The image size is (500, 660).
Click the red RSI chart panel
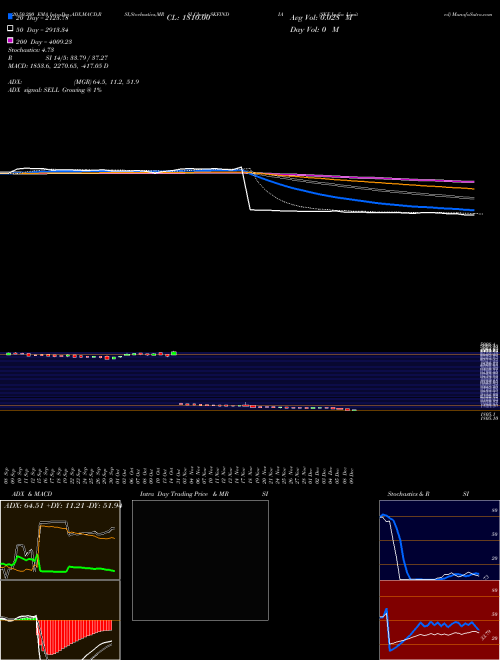click(439, 620)
